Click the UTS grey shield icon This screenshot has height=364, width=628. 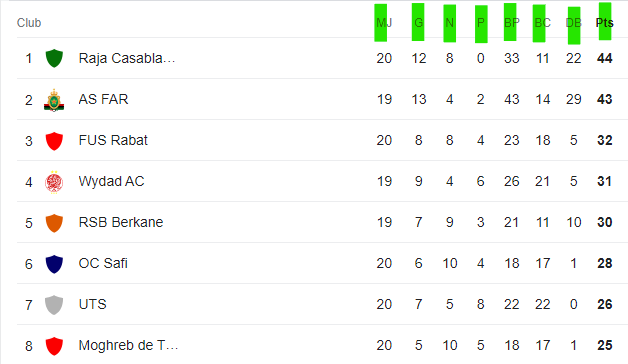pyautogui.click(x=54, y=305)
